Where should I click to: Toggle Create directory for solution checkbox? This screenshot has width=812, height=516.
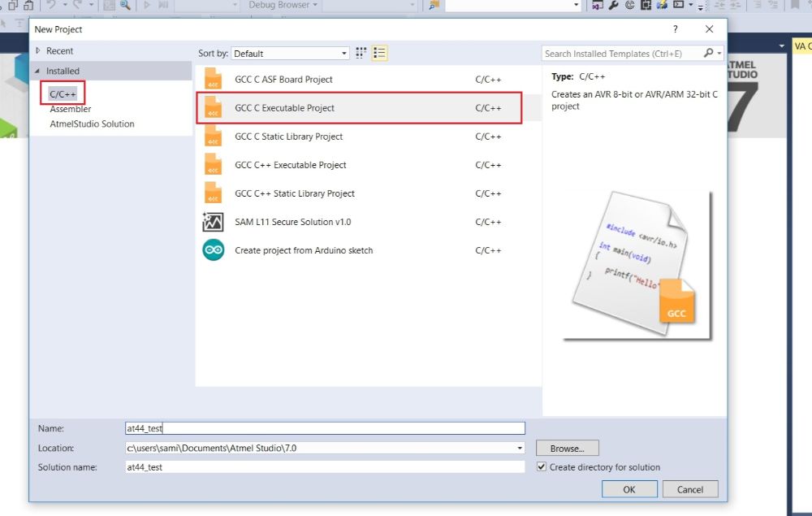(x=542, y=466)
